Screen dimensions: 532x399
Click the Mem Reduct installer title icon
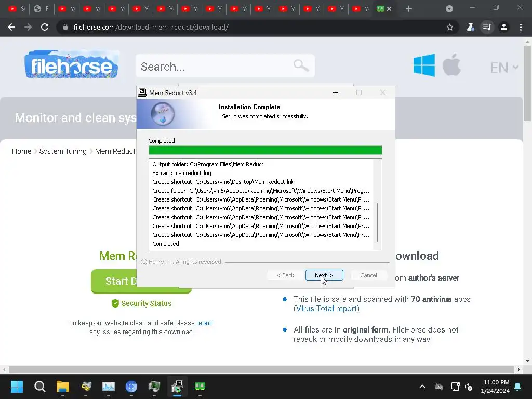pyautogui.click(x=142, y=92)
